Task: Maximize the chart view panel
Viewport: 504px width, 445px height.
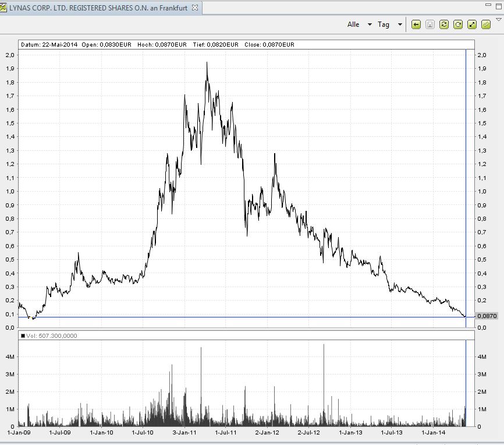Action: [x=499, y=6]
